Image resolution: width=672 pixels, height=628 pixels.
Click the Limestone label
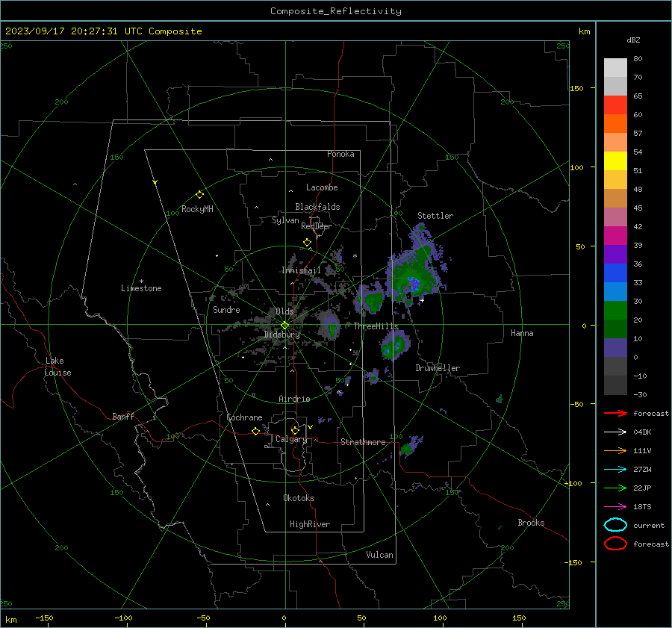(141, 288)
